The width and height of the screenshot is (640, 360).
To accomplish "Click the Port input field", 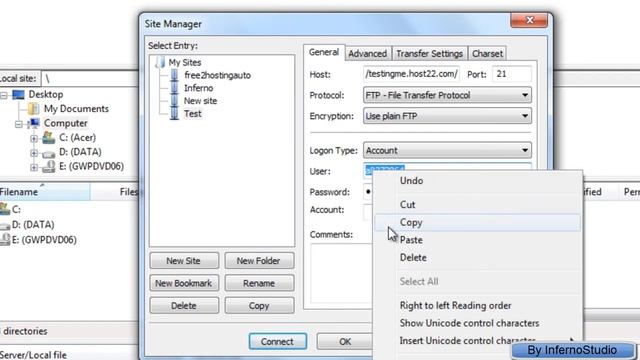I will 512,74.
